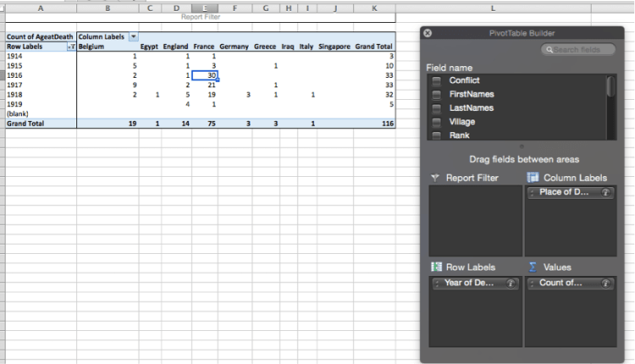Open the Row Labels filter dropdown
Viewport: 635px width, 364px height.
pyautogui.click(x=71, y=47)
